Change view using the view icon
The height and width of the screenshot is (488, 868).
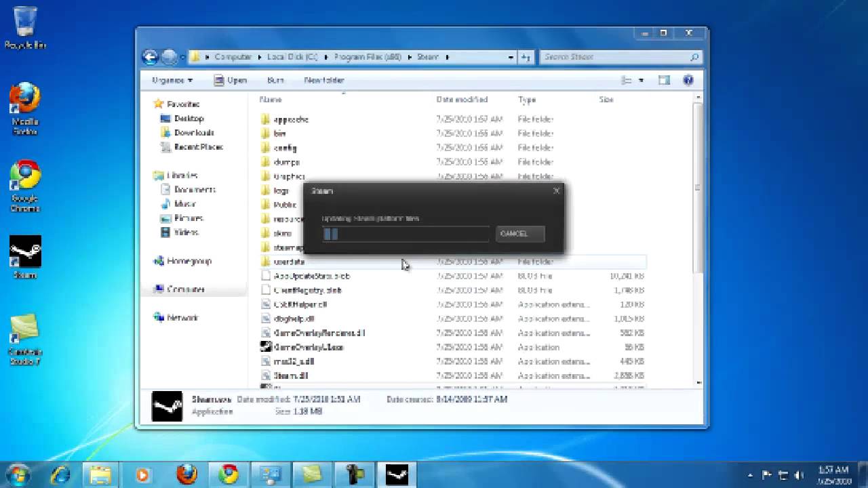[627, 80]
